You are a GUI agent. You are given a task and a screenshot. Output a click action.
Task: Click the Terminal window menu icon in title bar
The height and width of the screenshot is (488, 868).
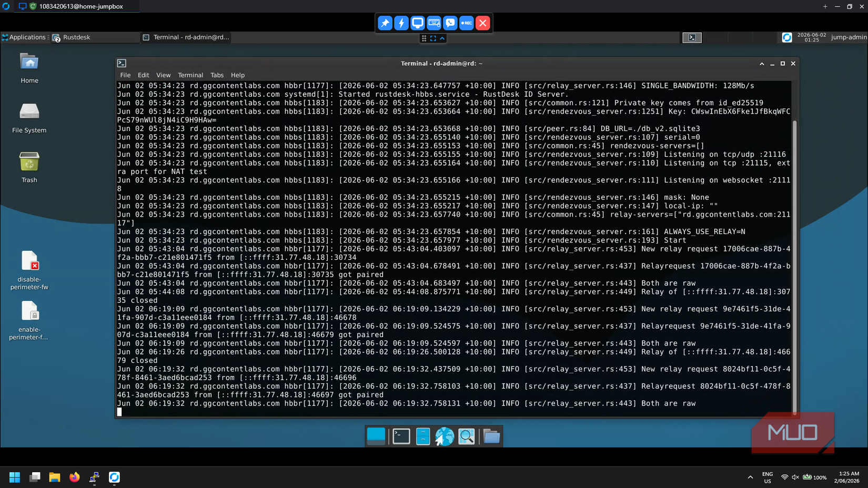click(122, 63)
